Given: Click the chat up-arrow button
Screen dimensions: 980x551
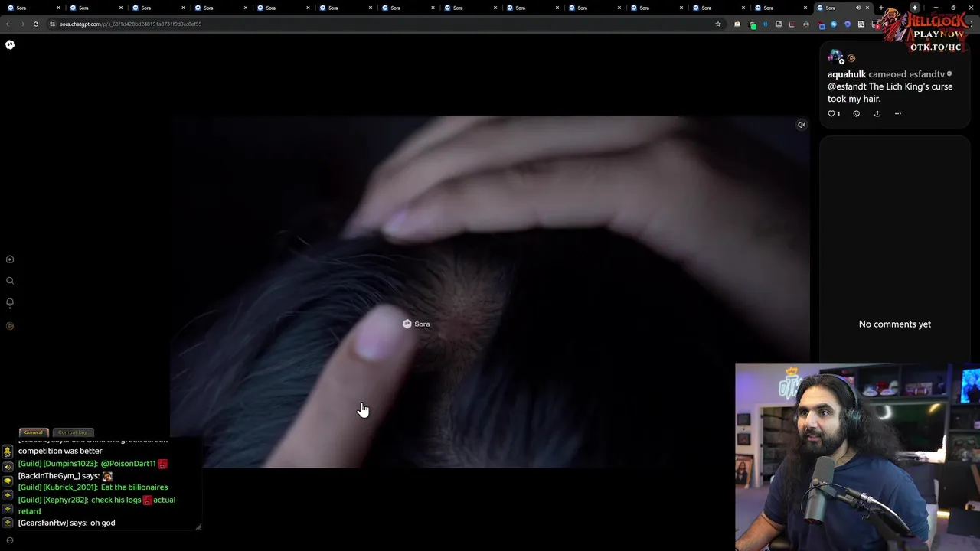Looking at the screenshot, I should tap(8, 495).
